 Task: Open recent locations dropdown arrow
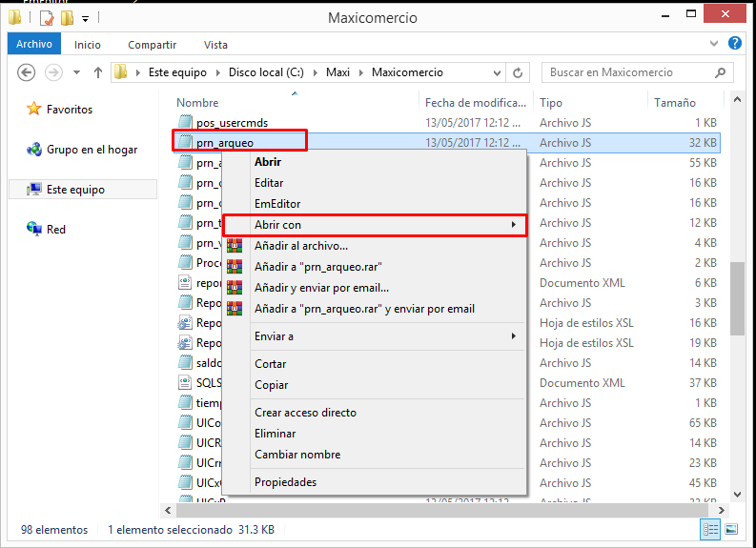[x=76, y=72]
